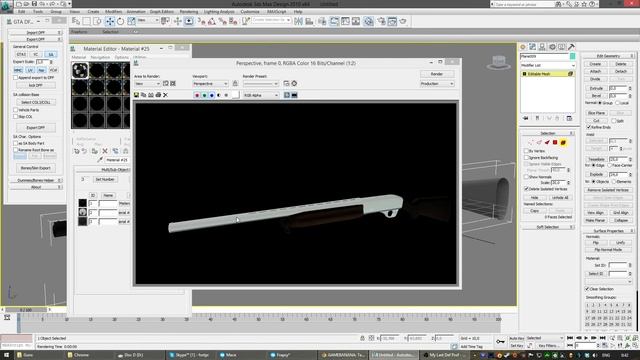640x360 pixels.
Task: Collapse the Selection rollout
Action: click(x=547, y=133)
